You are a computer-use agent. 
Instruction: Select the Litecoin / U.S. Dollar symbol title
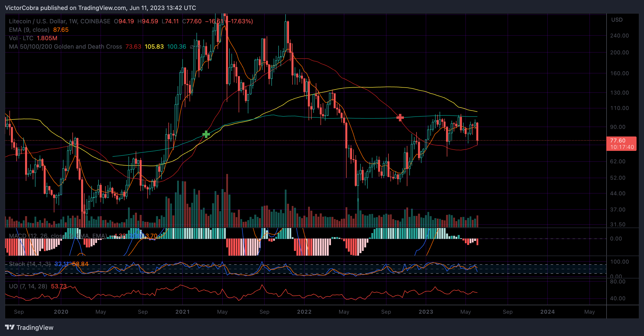click(x=60, y=21)
